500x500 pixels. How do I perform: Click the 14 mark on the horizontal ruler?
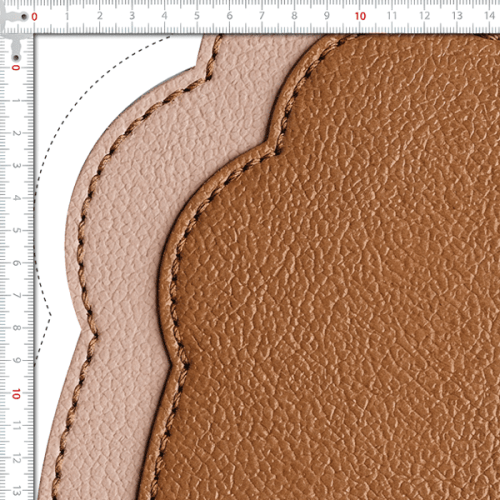pyautogui.click(x=489, y=16)
